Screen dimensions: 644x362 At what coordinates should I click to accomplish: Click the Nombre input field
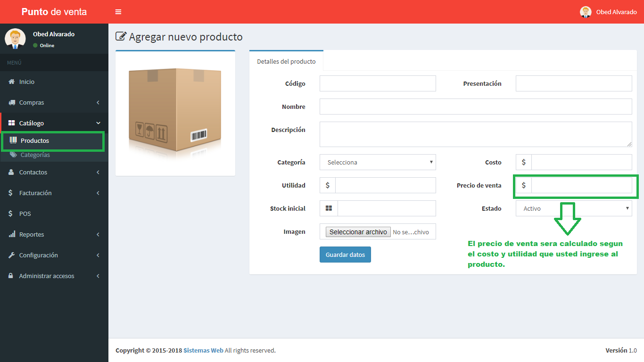pos(476,107)
